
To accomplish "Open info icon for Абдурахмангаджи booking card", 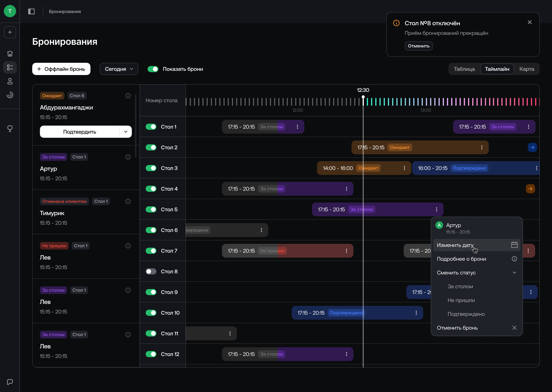I will click(128, 96).
